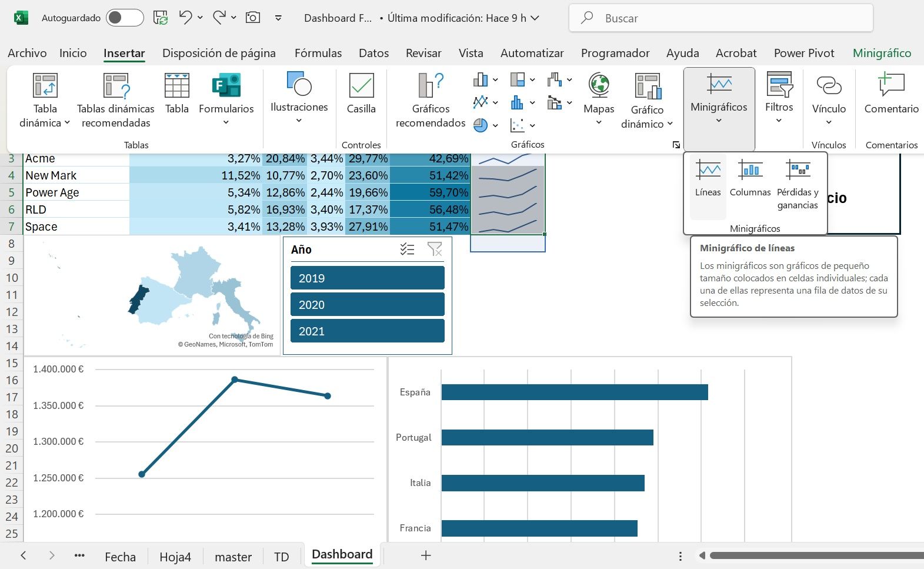924x569 pixels.
Task: Open the Archivo menu
Action: click(x=27, y=53)
